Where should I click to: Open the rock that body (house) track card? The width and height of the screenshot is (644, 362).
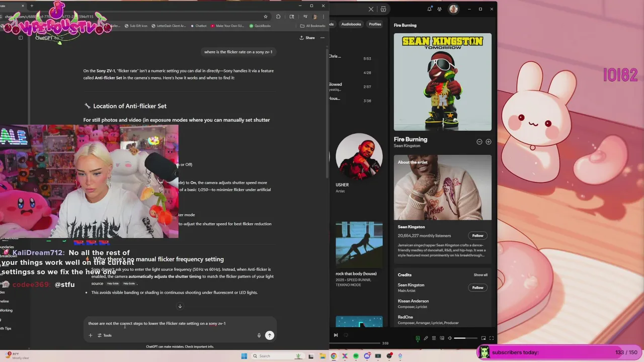[359, 254]
